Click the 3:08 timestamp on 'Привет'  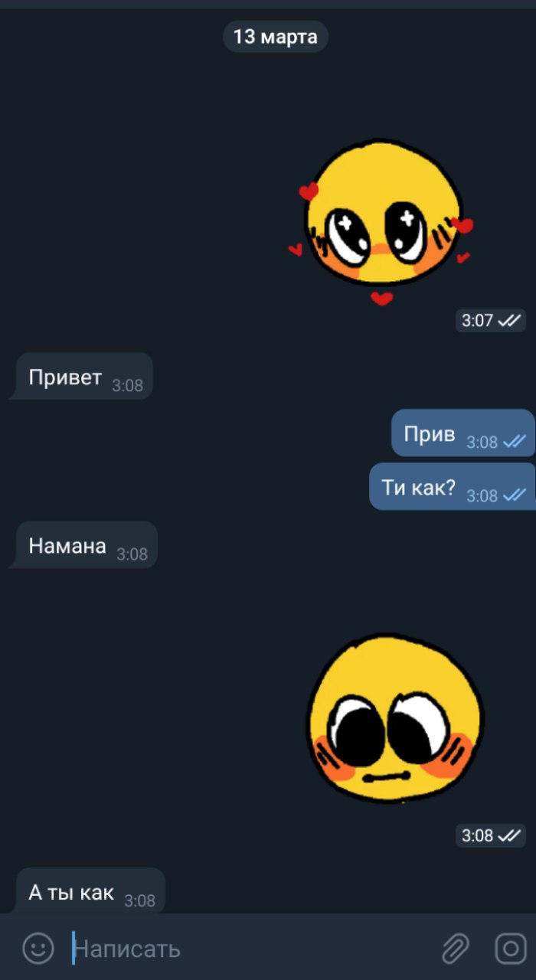tap(127, 386)
